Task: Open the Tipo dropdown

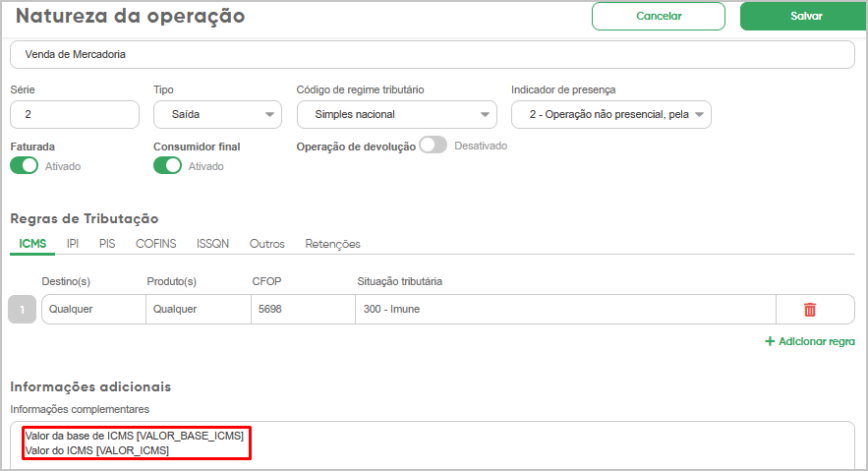Action: tap(217, 115)
